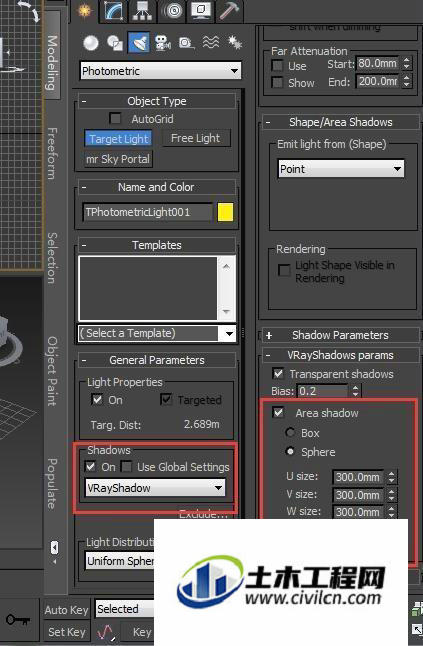Open the VRayShadow type dropdown
Viewport: 423px width, 646px height.
155,488
